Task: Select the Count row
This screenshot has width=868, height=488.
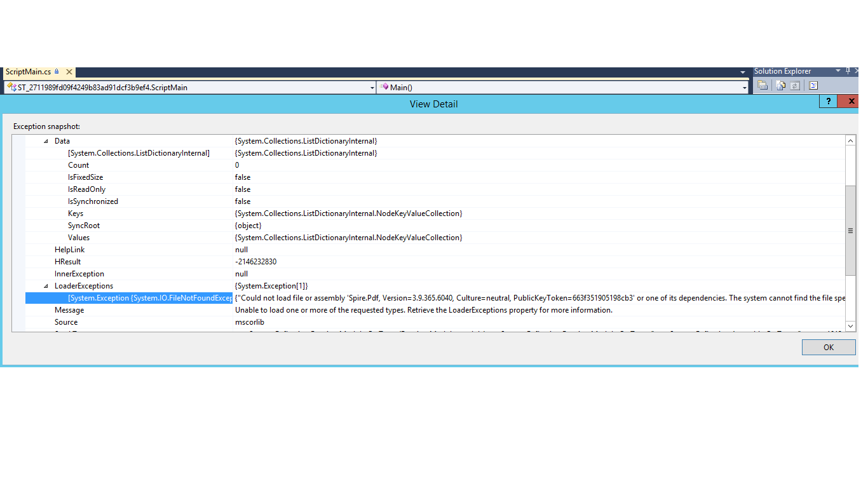Action: (435, 165)
